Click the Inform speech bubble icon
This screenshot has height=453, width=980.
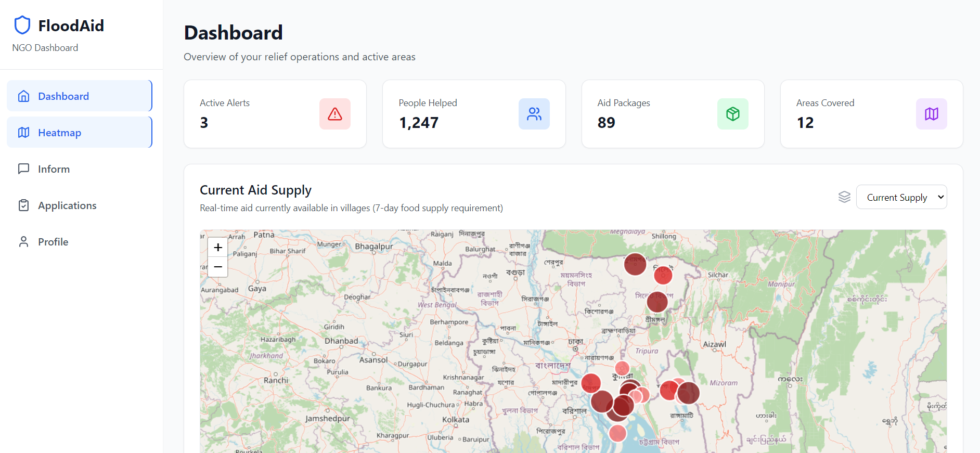click(23, 169)
